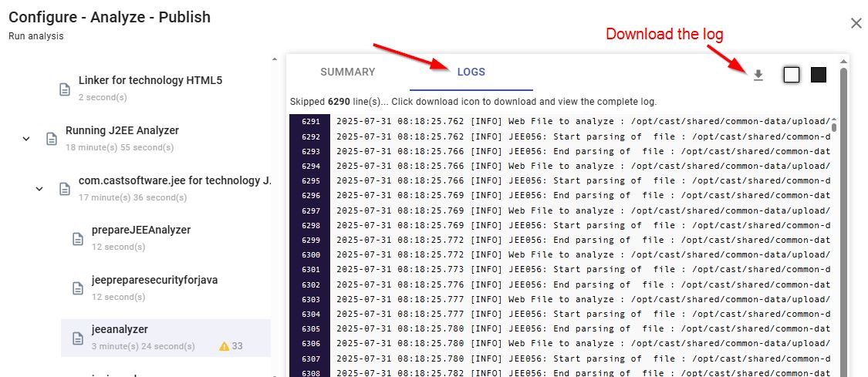Screen dimensions: 868x377
Task: Select the prepareJEEAnalyzer step
Action: coord(140,230)
